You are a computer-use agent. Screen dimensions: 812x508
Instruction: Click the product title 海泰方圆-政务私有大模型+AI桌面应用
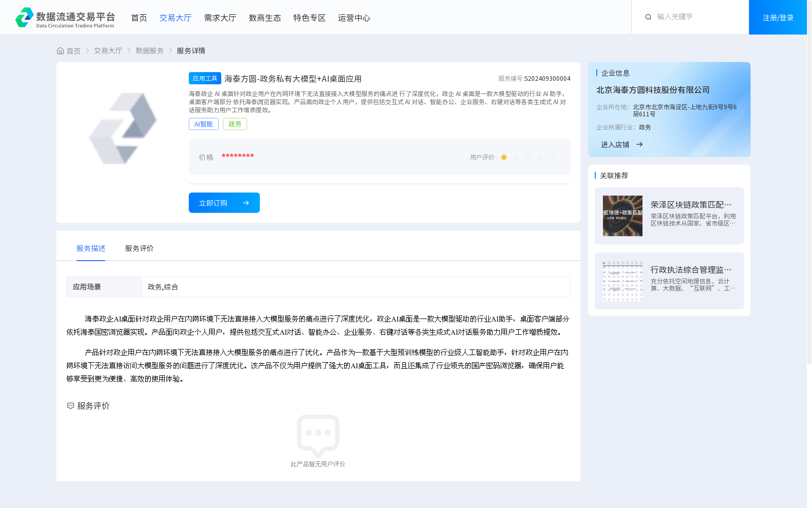click(x=293, y=79)
